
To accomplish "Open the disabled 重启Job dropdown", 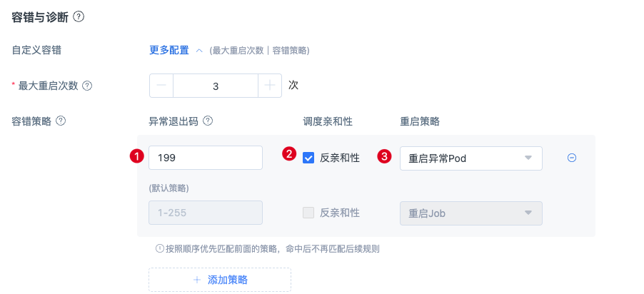I will (471, 213).
